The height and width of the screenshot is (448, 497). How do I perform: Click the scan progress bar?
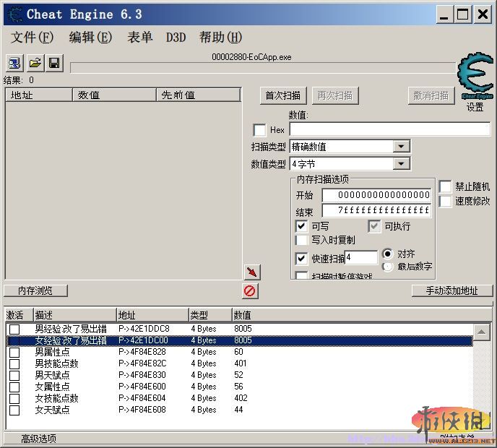tap(262, 67)
